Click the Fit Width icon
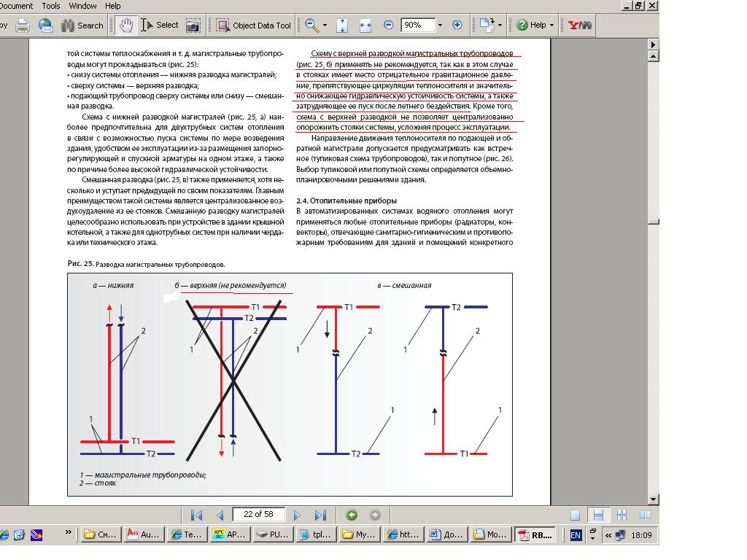 point(365,26)
